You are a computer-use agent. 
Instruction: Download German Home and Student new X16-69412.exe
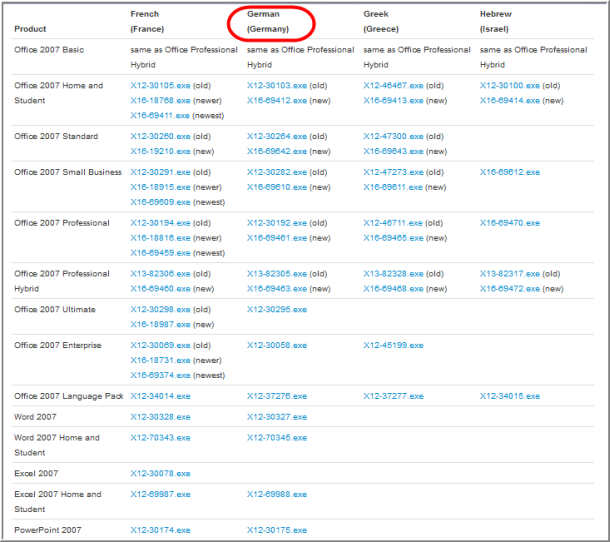(277, 100)
